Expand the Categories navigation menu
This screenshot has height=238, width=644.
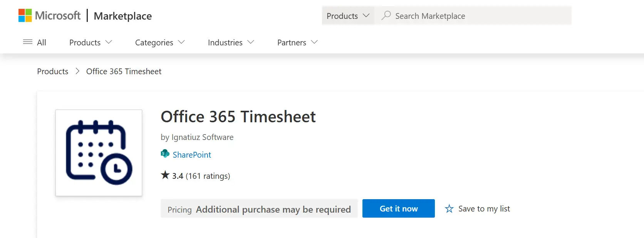(160, 42)
